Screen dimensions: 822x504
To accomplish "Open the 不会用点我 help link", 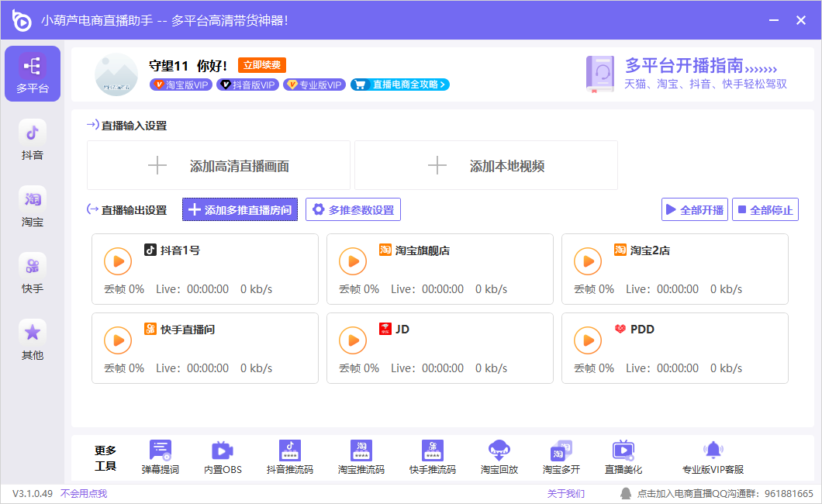I will coord(84,493).
